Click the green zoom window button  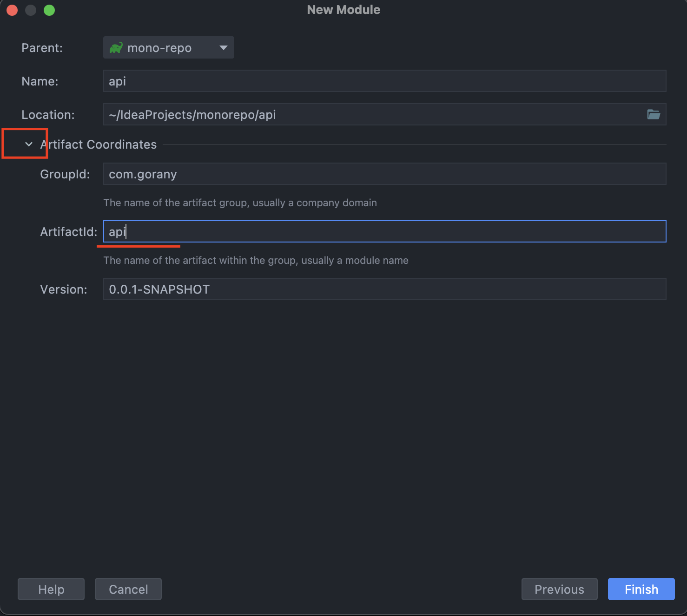tap(49, 10)
